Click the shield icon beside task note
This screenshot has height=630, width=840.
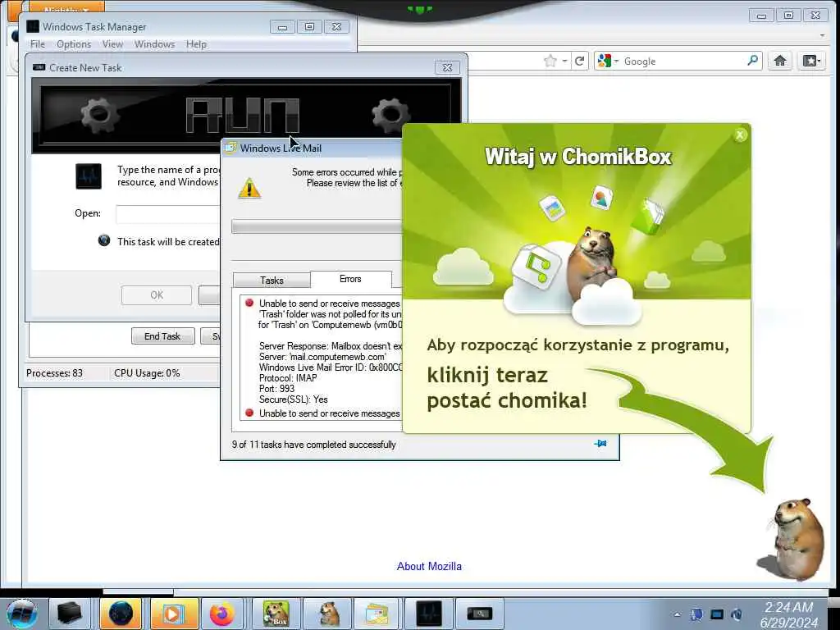(104, 240)
